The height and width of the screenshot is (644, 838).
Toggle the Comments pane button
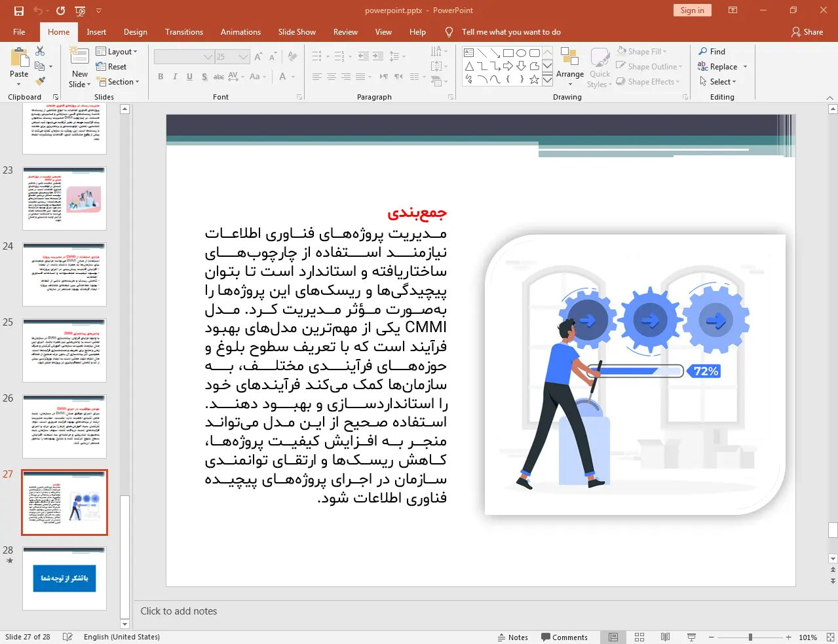coord(565,637)
